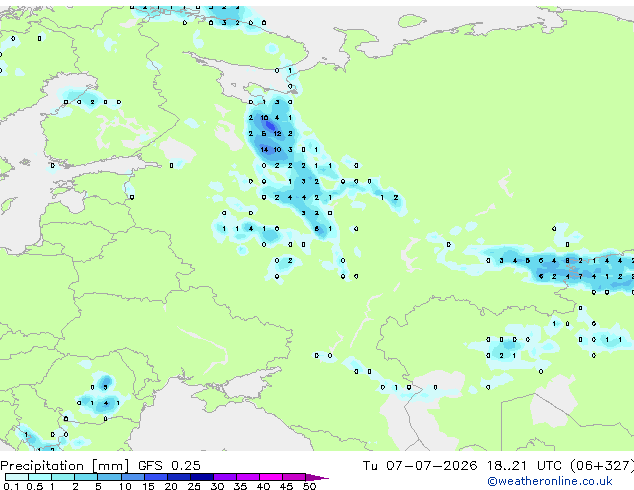Pick the 45–50 mm legend swatch
Image resolution: width=634 pixels, height=490 pixels.
click(x=294, y=477)
